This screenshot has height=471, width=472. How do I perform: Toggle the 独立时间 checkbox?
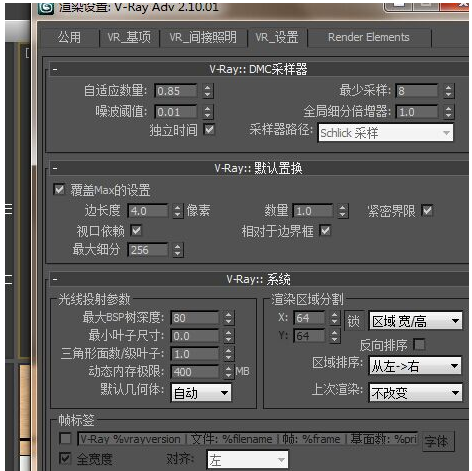tap(209, 129)
